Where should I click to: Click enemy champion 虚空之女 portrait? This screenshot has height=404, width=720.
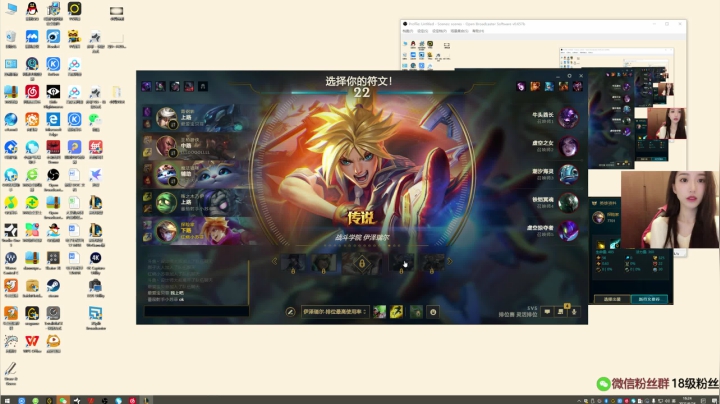point(568,146)
